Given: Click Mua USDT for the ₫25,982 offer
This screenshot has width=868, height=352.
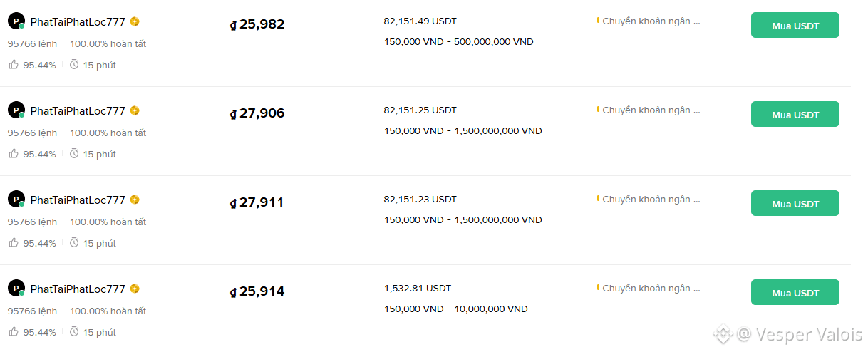Looking at the screenshot, I should [795, 25].
